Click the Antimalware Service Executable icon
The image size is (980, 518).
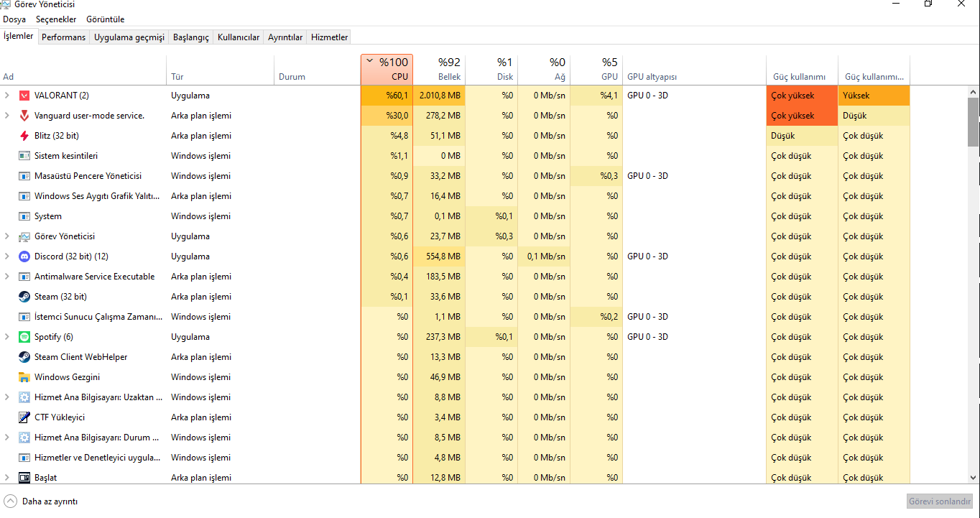[24, 277]
